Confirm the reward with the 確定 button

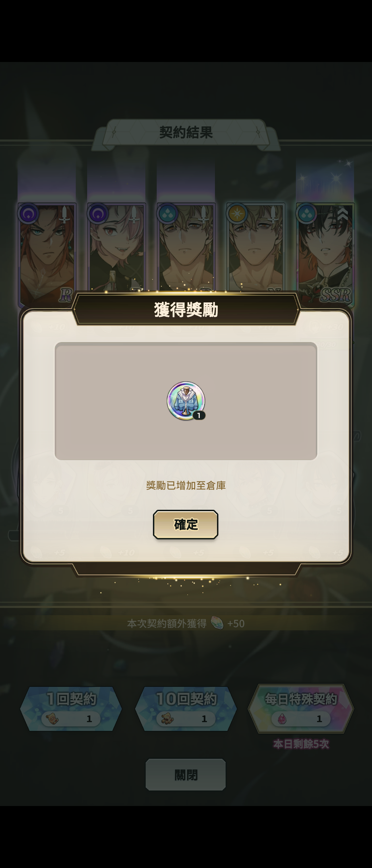pos(186,524)
